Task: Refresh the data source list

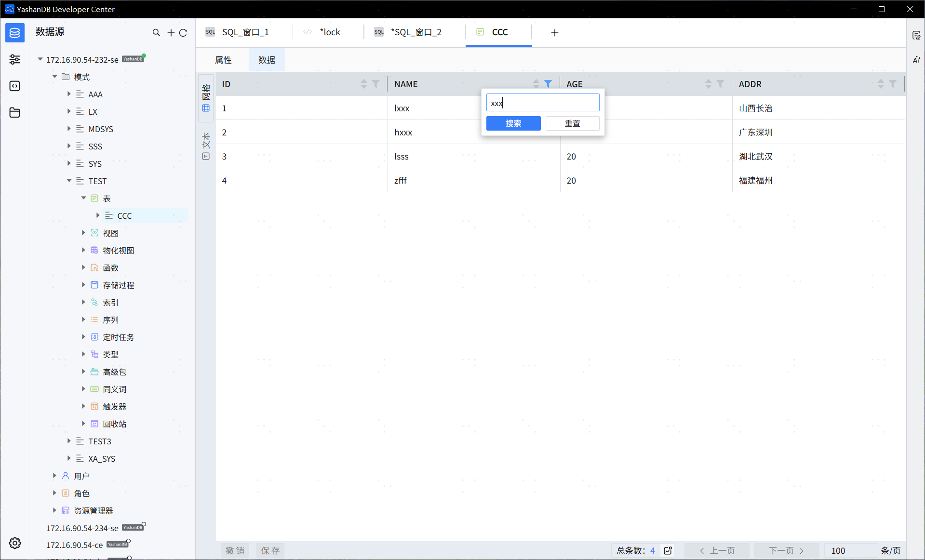Action: [x=183, y=33]
